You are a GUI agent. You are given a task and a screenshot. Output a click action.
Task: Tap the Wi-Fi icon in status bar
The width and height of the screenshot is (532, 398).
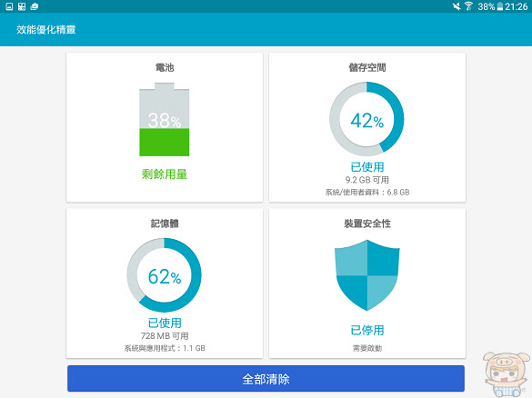point(468,6)
